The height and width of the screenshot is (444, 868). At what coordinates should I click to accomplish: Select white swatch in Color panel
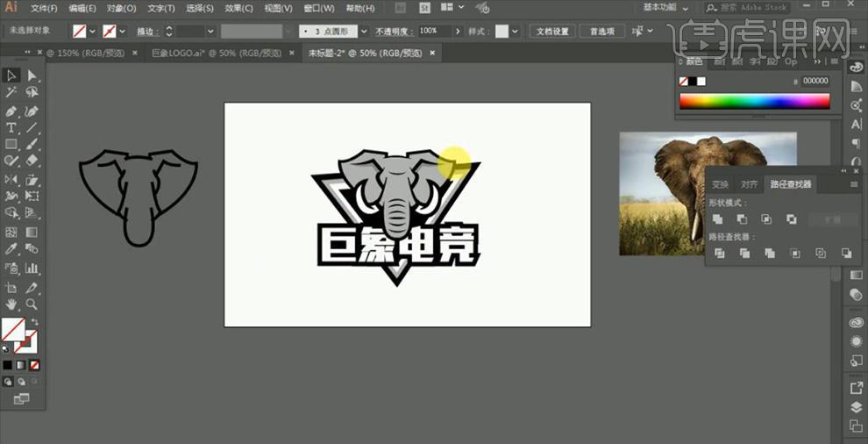[x=701, y=82]
